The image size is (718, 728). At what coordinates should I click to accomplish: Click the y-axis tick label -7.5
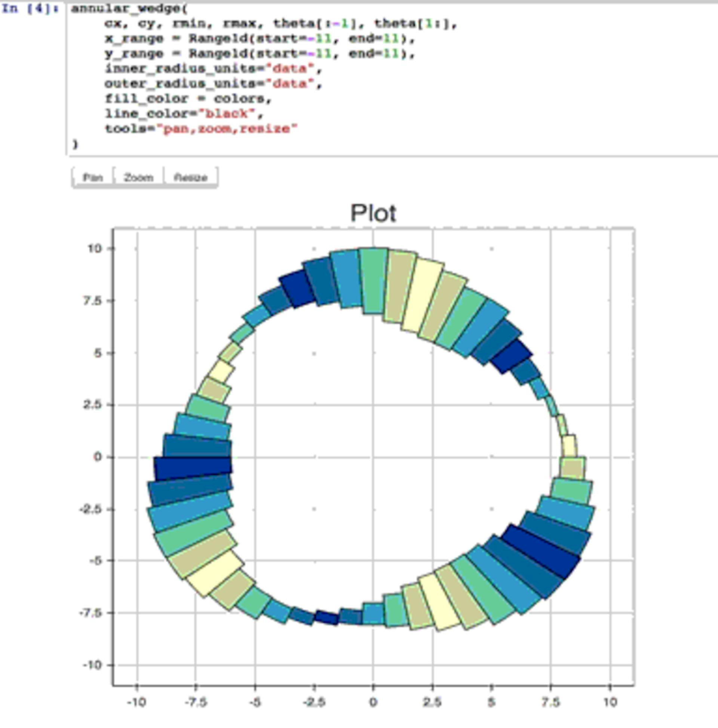coord(90,613)
